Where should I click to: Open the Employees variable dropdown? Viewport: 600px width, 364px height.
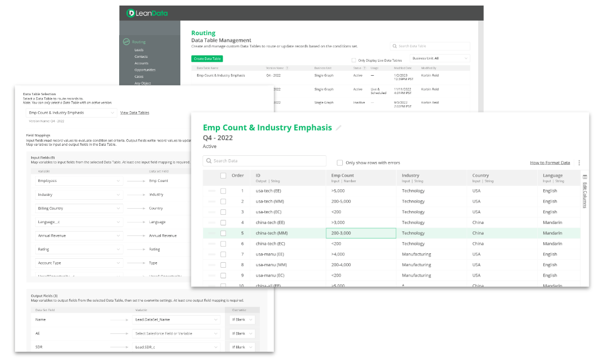(79, 181)
